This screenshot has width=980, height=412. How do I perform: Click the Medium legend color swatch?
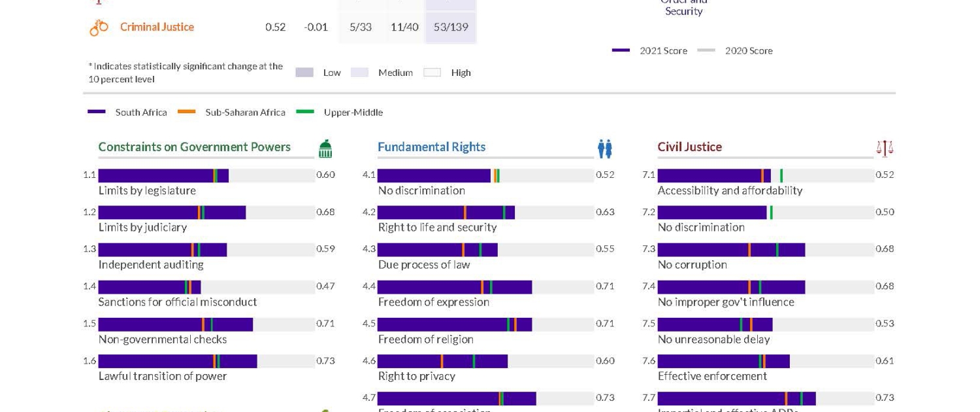[360, 73]
